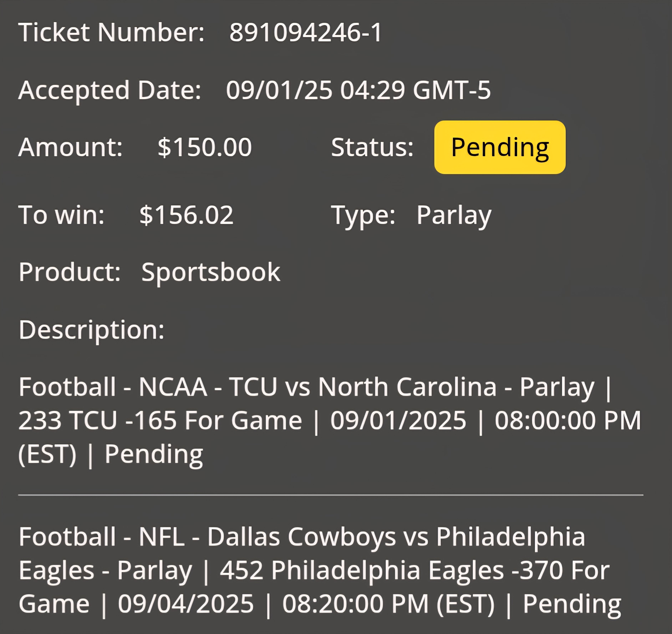
Task: Click the yellow Pending status badge
Action: (x=500, y=147)
